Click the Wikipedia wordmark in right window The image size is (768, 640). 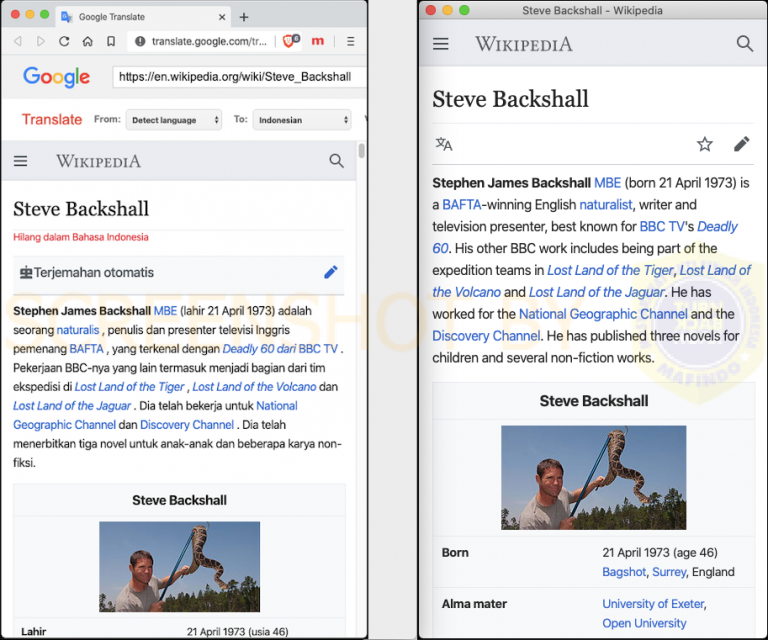(524, 44)
